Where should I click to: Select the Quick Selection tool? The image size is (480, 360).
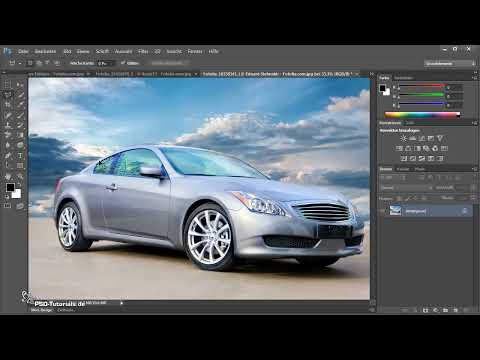coord(20,95)
